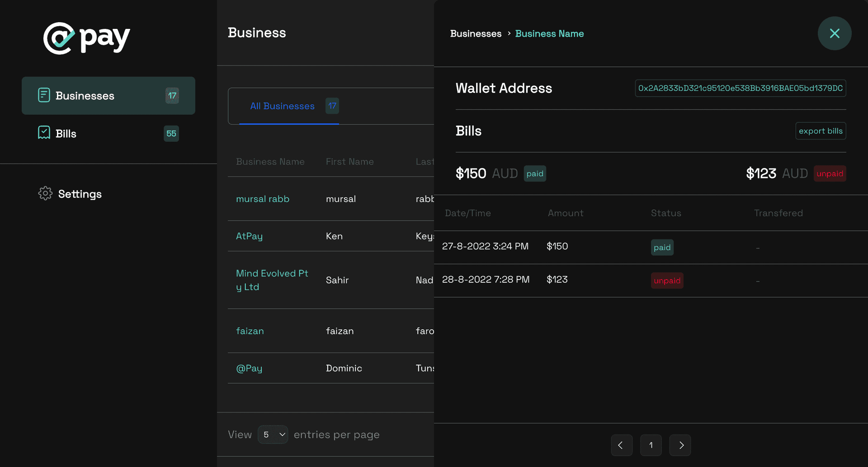Click the Transfered column header
Viewport: 868px width, 467px height.
point(778,213)
